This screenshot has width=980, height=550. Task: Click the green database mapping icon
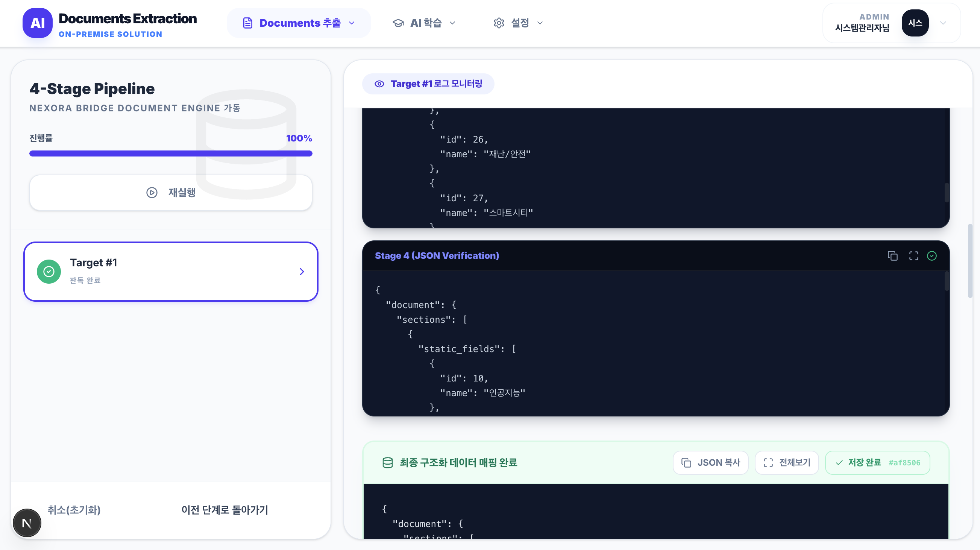387,462
